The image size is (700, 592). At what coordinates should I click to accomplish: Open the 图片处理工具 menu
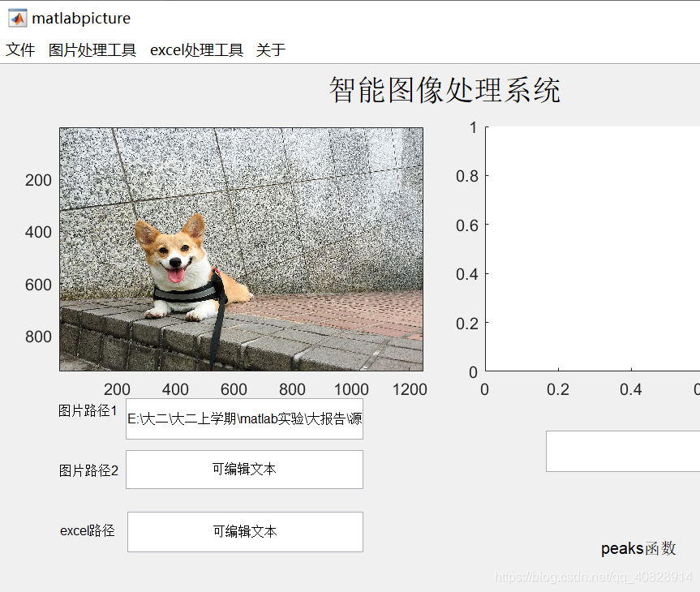pos(92,49)
